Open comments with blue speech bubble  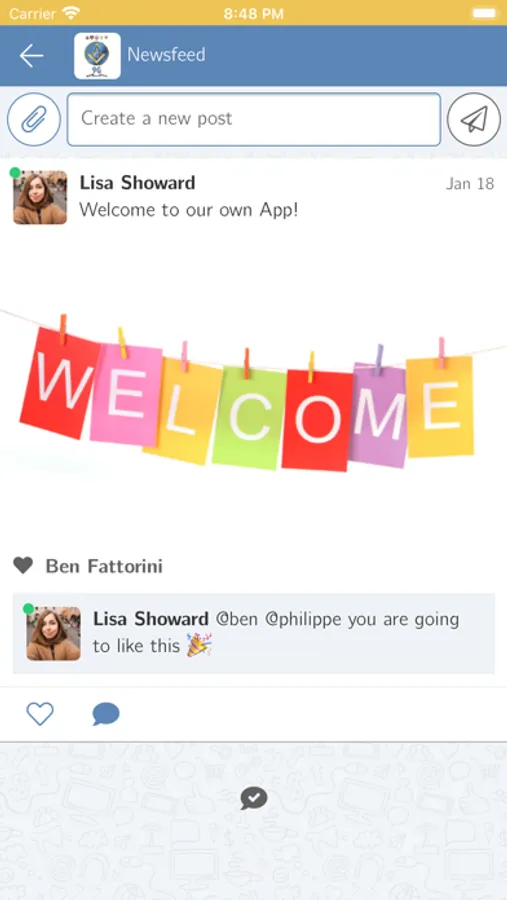(x=106, y=715)
